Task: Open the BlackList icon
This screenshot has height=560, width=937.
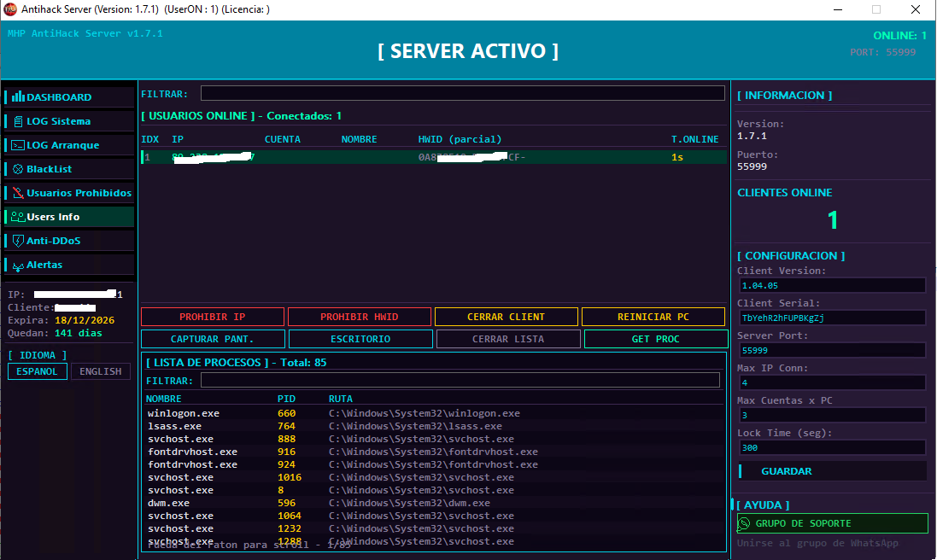Action: click(x=18, y=169)
